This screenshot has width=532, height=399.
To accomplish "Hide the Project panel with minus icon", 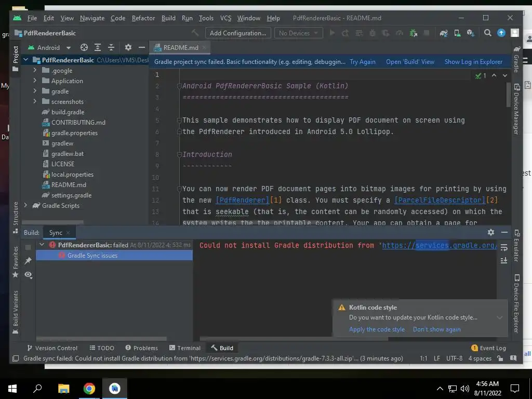I will click(x=142, y=47).
